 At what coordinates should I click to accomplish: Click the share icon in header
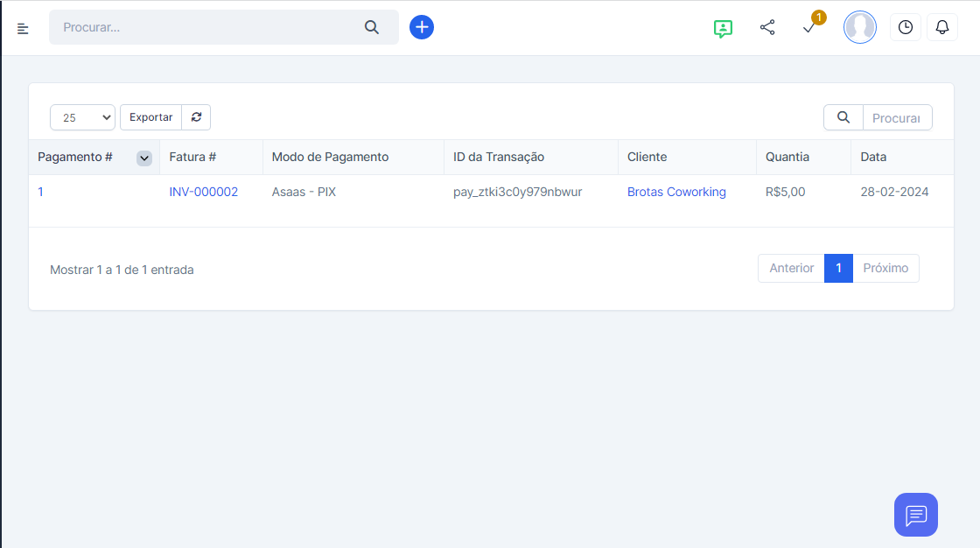tap(767, 28)
